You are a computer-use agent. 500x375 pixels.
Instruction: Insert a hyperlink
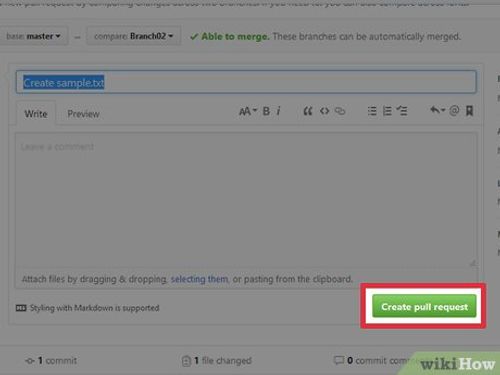point(340,111)
